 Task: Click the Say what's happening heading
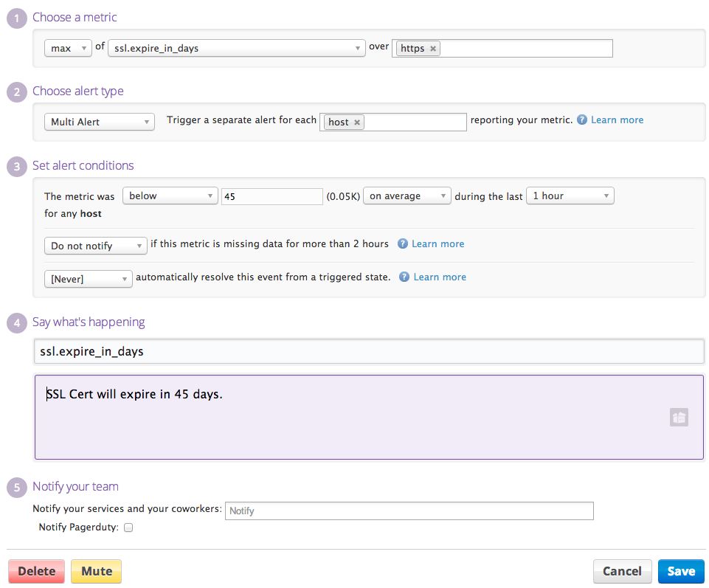[89, 322]
